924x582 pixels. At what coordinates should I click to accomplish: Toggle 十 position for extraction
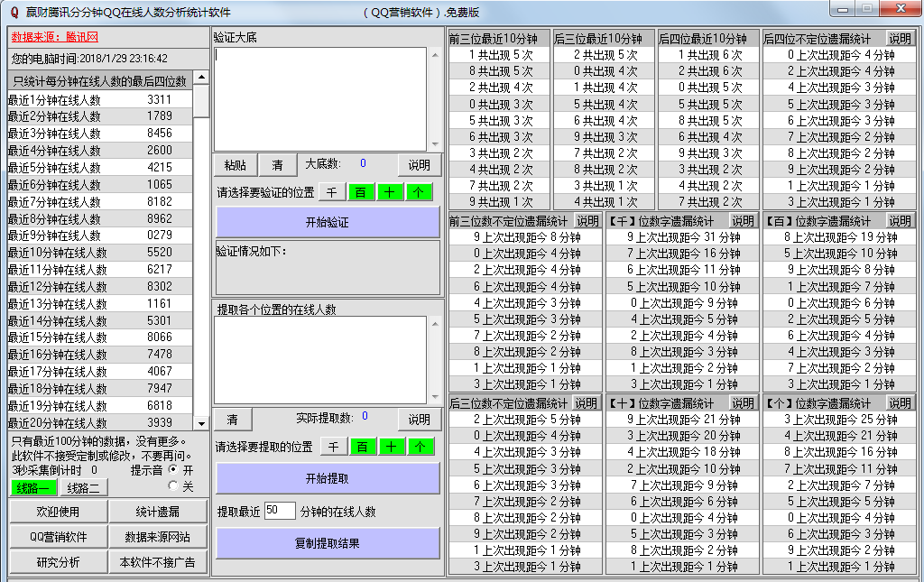pos(392,448)
